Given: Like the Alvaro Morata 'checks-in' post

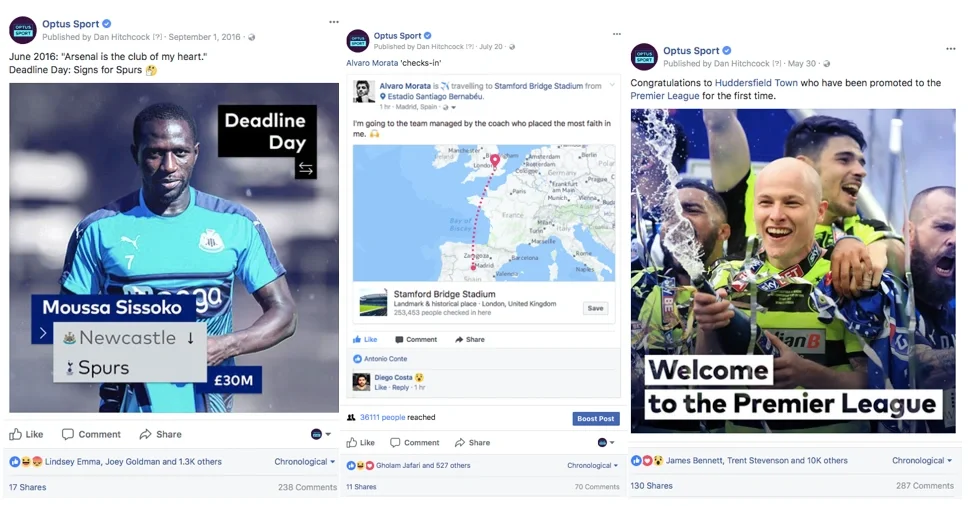Looking at the screenshot, I should [361, 442].
